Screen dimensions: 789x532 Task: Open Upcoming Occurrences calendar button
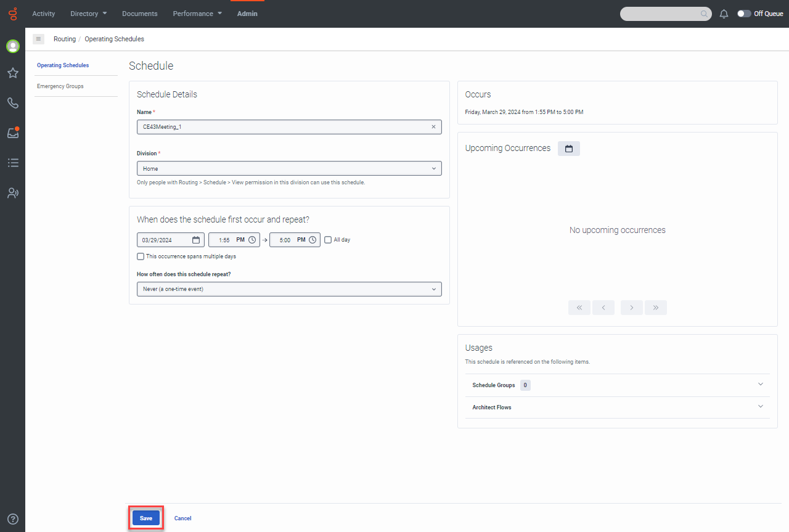pos(568,149)
